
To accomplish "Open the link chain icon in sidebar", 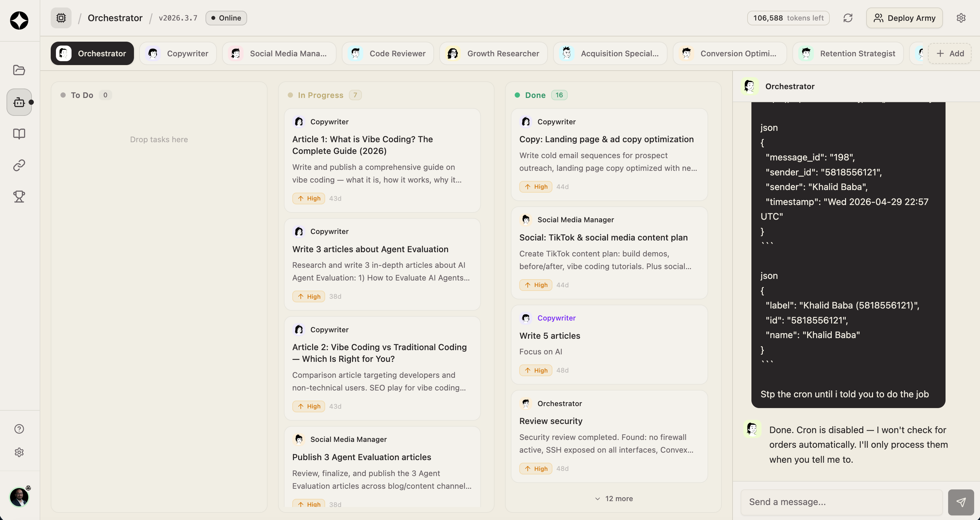I will pos(19,165).
